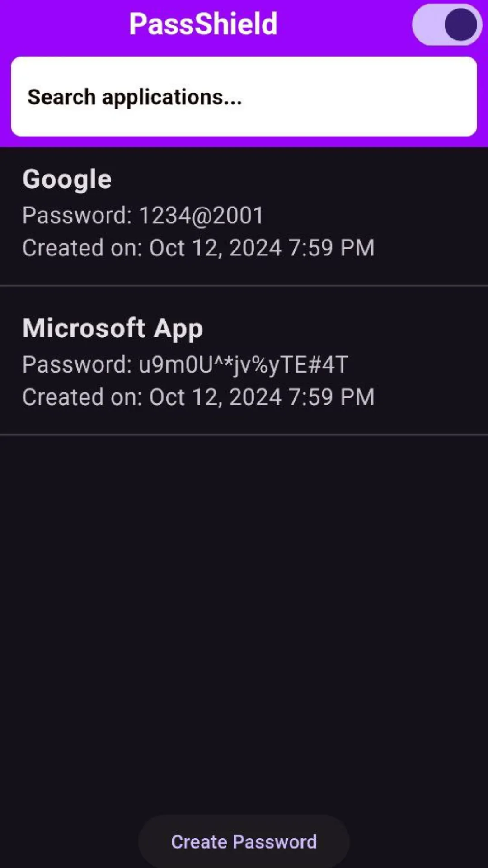
Task: Click the empty area below the password list
Action: [x=244, y=610]
